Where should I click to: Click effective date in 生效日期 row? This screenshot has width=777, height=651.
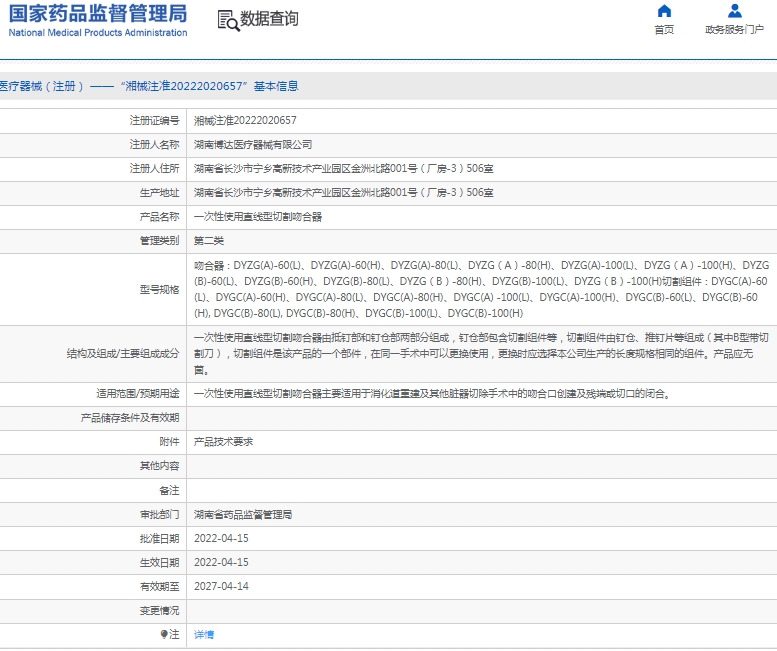pyautogui.click(x=221, y=562)
